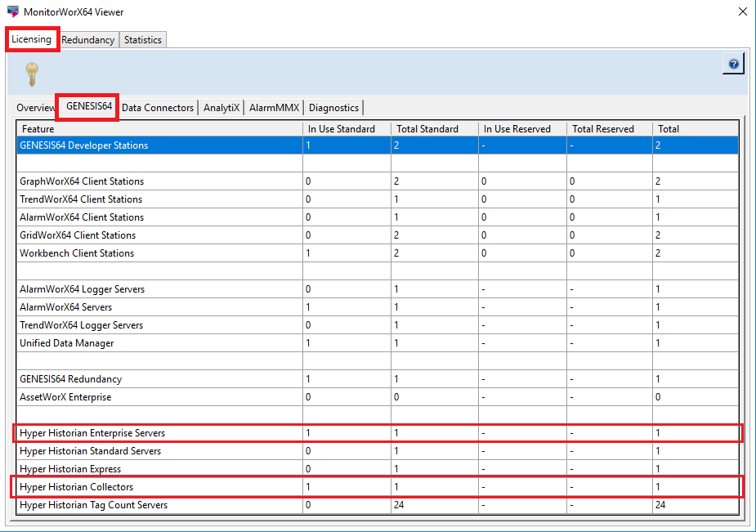Open the AnalytiX sub-tab
The image size is (756, 532).
coord(221,107)
